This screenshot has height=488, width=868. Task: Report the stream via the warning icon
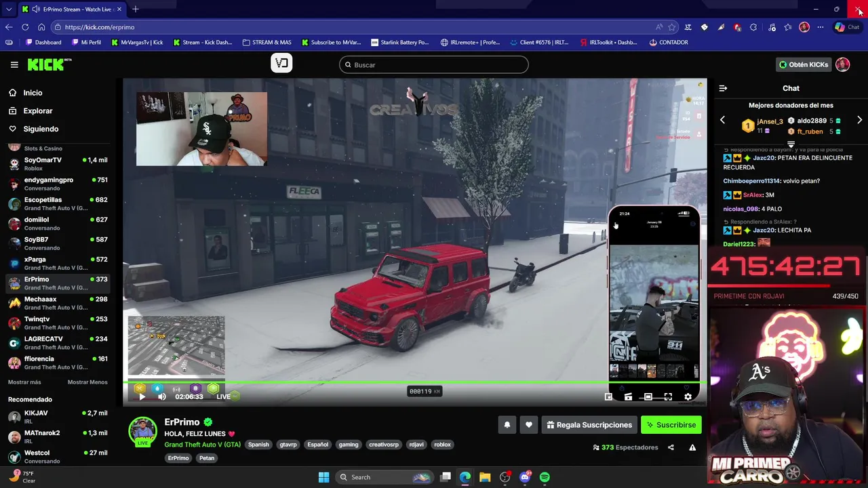(692, 447)
